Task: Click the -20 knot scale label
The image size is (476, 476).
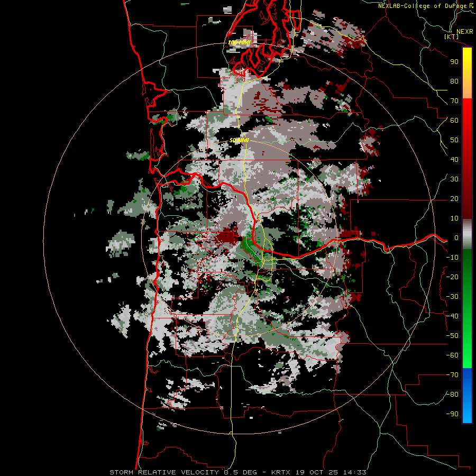Action: click(452, 277)
